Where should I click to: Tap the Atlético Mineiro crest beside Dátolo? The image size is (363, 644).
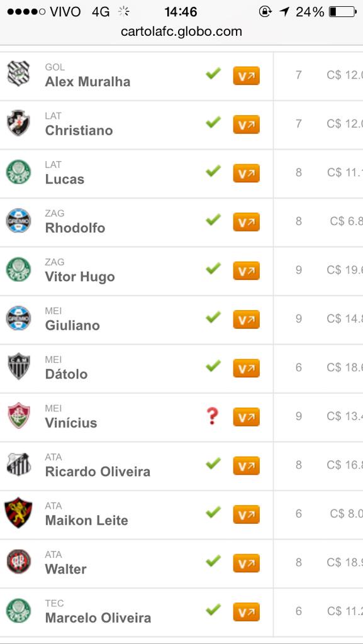click(x=19, y=366)
